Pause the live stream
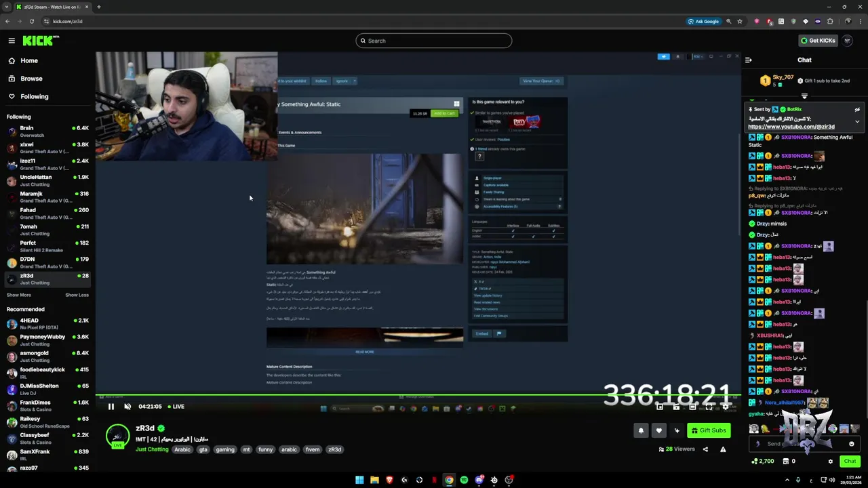Image resolution: width=868 pixels, height=488 pixels. coord(111,407)
